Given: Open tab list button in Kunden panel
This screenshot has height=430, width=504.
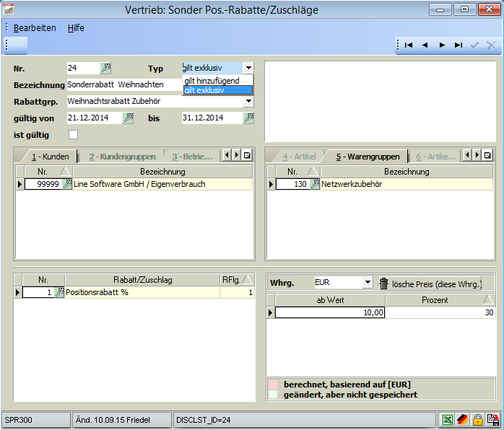Looking at the screenshot, I should (x=247, y=155).
